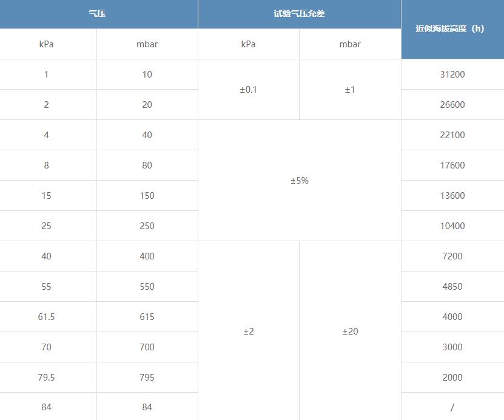Select the 615 mbar pressure cell
This screenshot has height=420, width=504.
147,317
